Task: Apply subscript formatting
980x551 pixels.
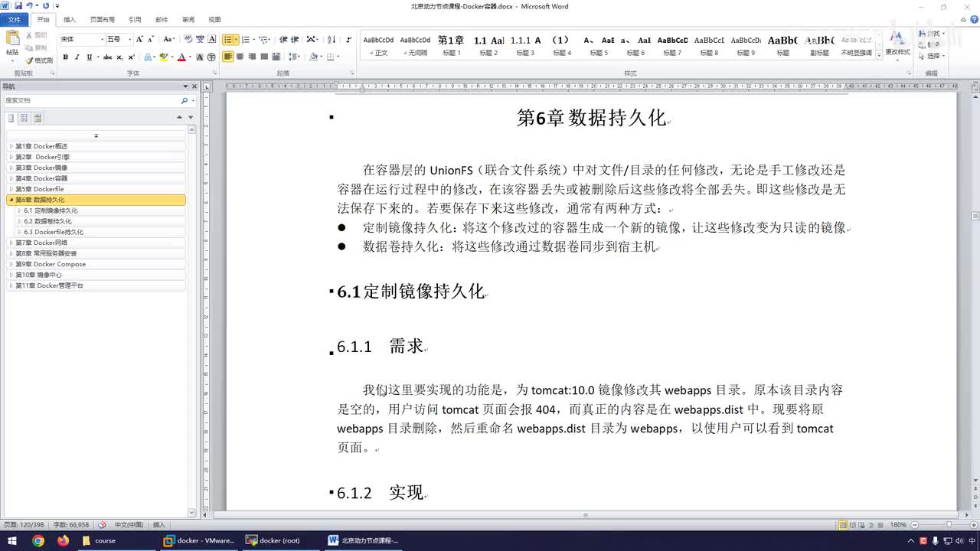Action: 119,57
